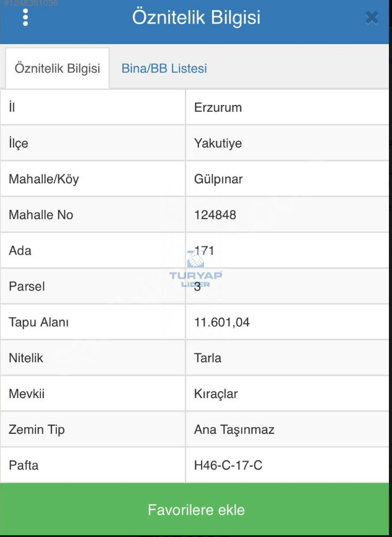Close the Öznitelik Bilgisi panel

tap(372, 18)
